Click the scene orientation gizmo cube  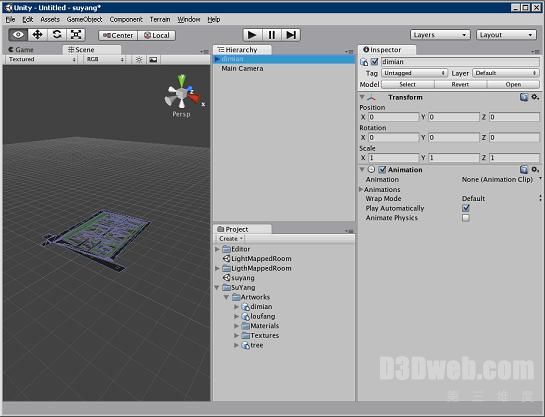[x=181, y=93]
